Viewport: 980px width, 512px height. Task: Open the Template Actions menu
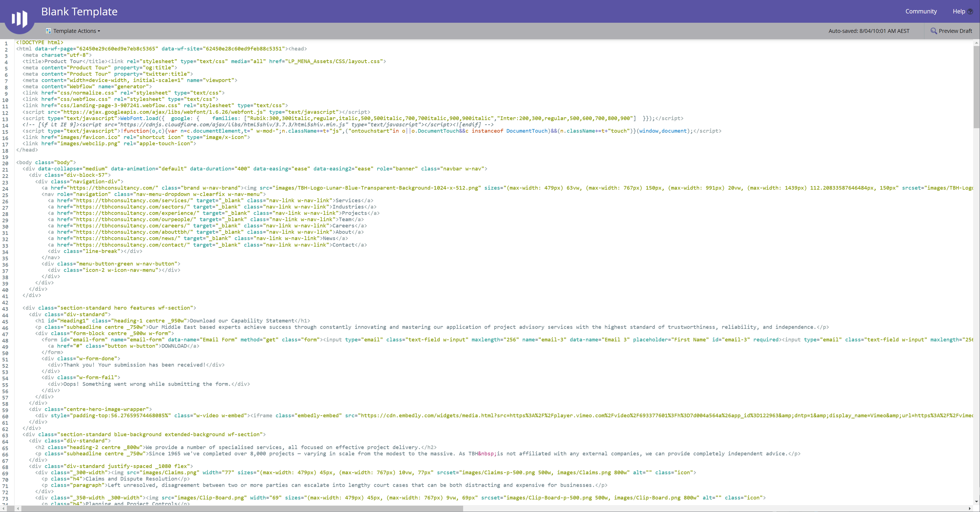point(74,31)
